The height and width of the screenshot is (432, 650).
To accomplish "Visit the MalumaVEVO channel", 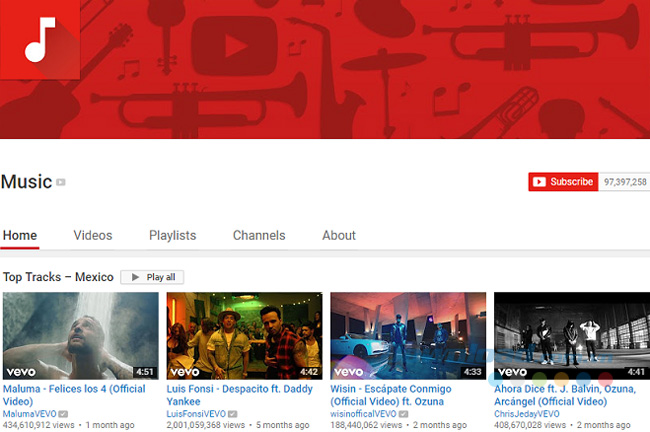I will [29, 414].
